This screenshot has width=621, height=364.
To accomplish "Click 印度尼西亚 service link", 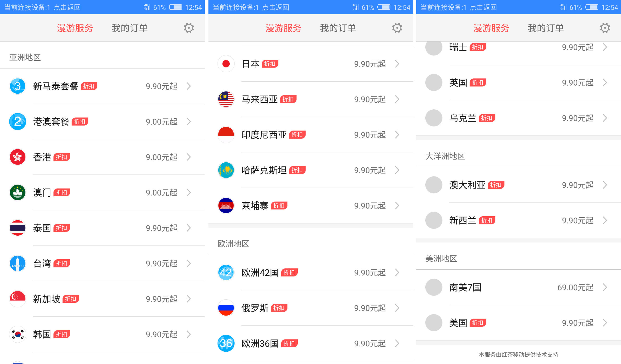I will click(310, 134).
